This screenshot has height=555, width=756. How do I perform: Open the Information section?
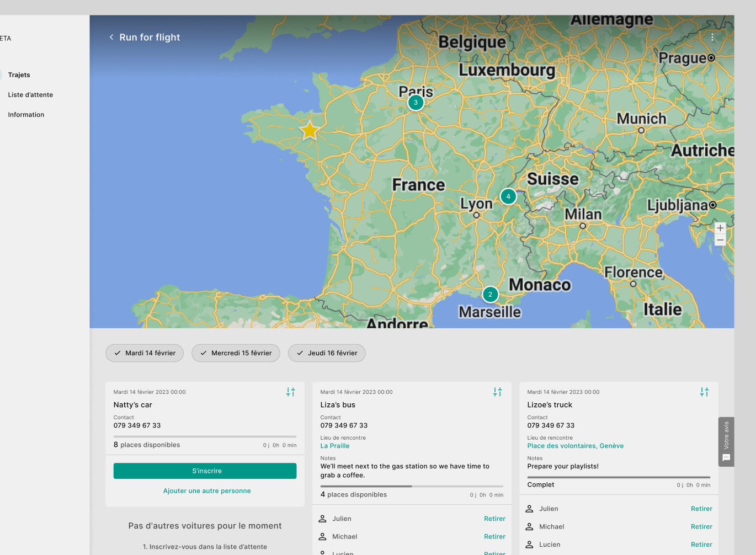tap(26, 115)
